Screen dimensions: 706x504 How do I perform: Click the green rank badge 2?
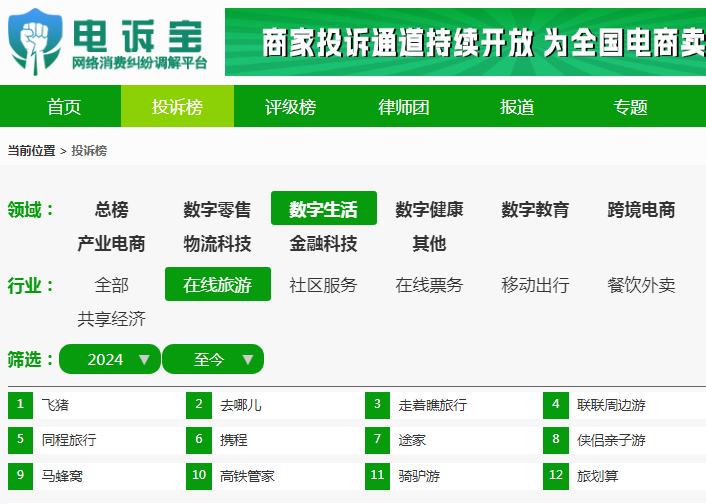click(199, 405)
